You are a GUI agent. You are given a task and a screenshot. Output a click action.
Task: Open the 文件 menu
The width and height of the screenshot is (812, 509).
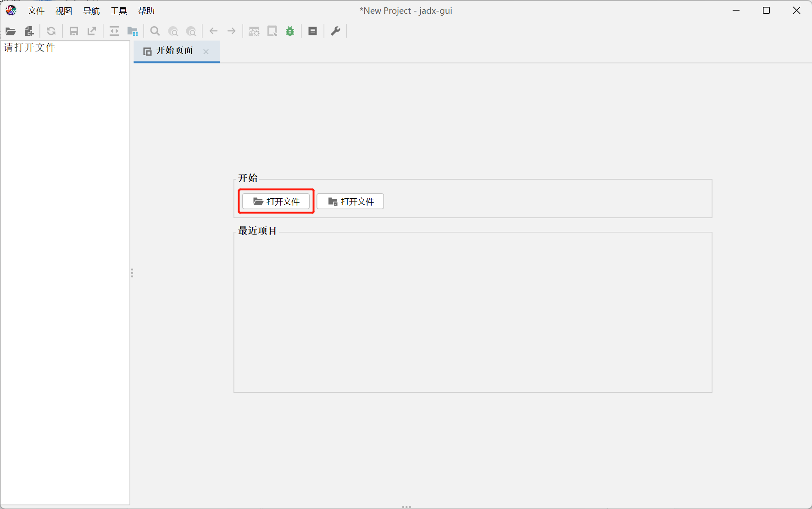pos(36,11)
